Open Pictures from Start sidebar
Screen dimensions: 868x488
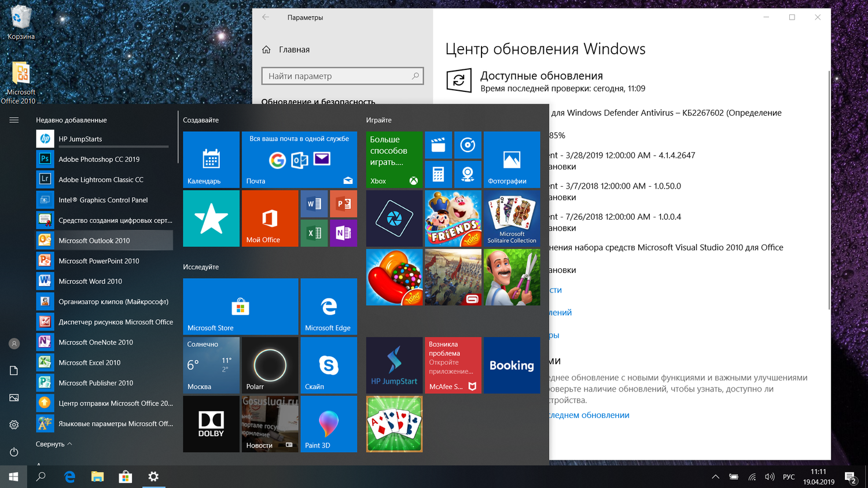(x=14, y=398)
